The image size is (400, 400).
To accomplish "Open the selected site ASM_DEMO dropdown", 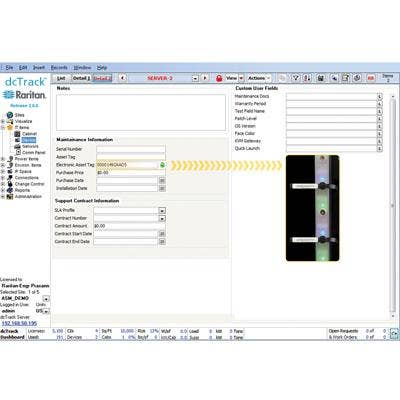I will point(46,299).
